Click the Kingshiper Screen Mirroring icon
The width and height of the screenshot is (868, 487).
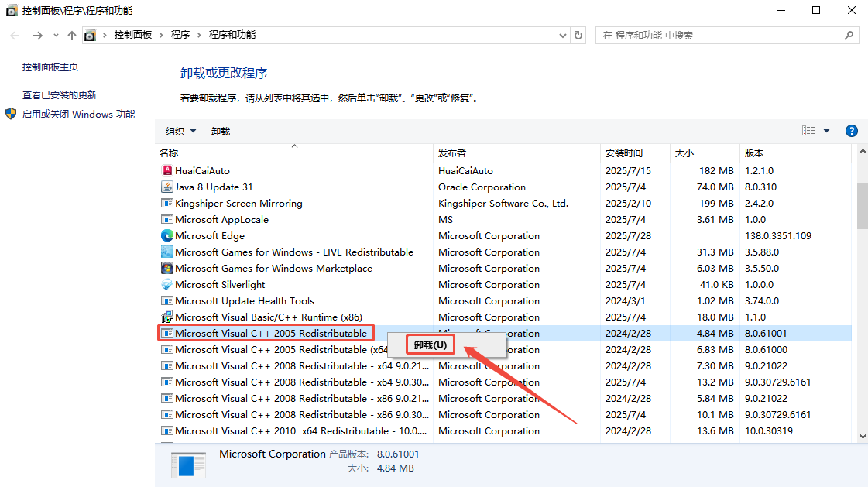pyautogui.click(x=166, y=203)
